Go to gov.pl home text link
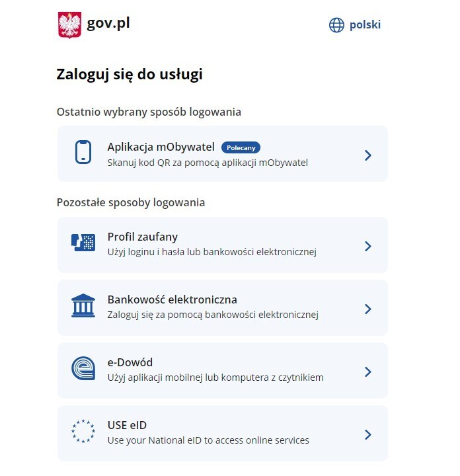 [x=108, y=23]
